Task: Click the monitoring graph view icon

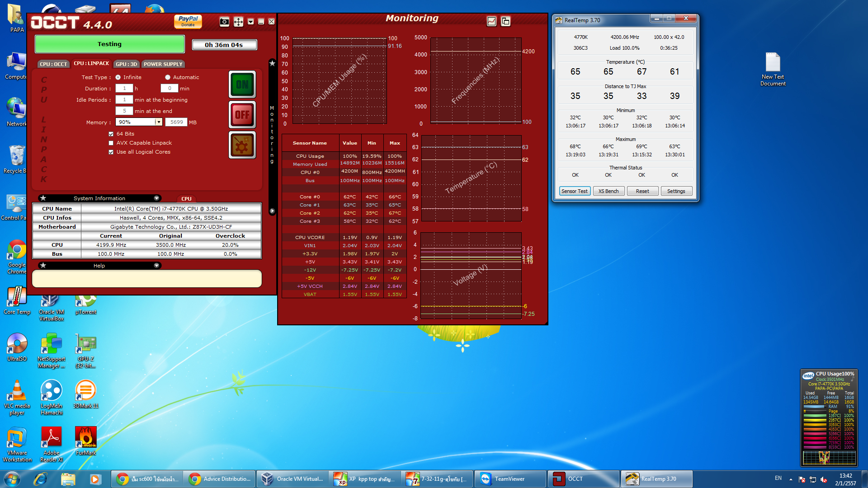Action: [x=491, y=21]
